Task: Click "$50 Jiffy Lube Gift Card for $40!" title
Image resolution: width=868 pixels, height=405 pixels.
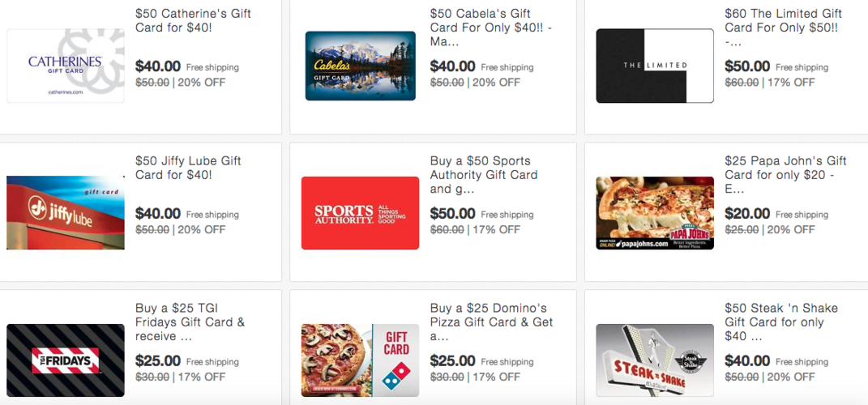Action: click(188, 168)
